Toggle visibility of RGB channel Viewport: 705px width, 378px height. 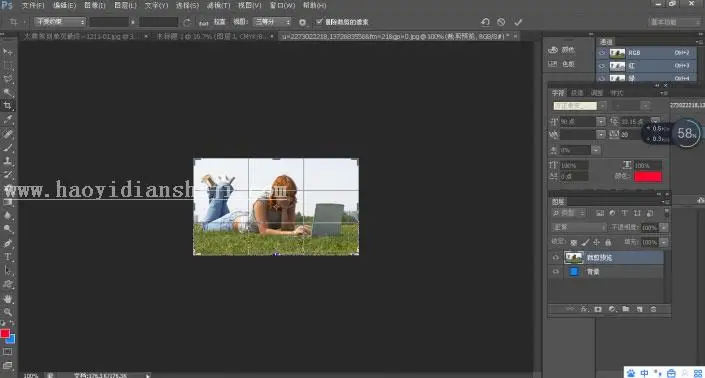pyautogui.click(x=602, y=53)
